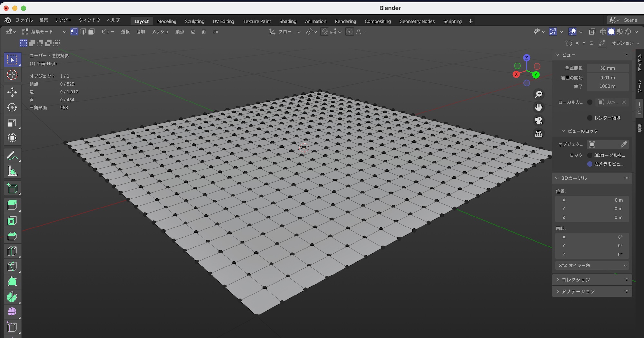Open the Mesh menu
This screenshot has height=338, width=644.
(160, 32)
